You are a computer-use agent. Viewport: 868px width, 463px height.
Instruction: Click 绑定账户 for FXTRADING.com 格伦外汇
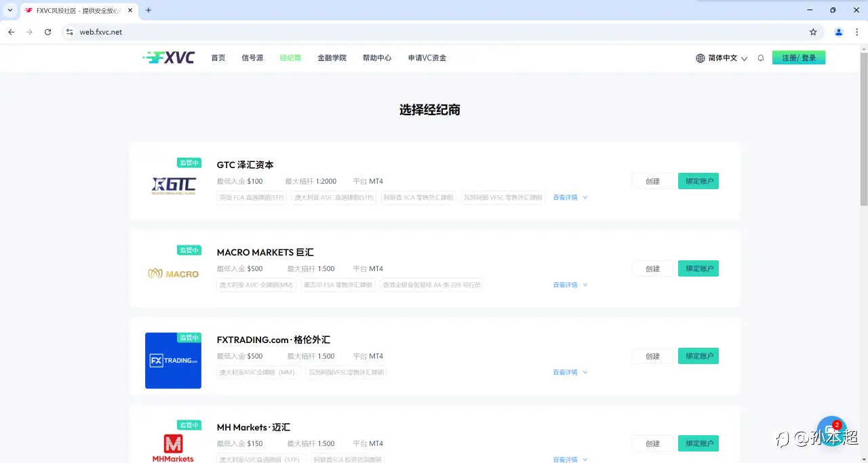698,356
